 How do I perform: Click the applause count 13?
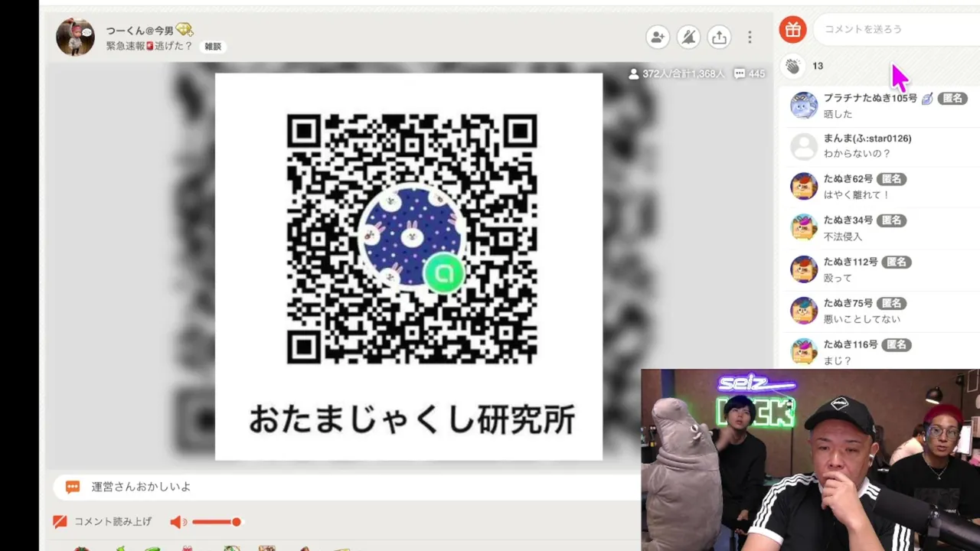click(x=818, y=67)
